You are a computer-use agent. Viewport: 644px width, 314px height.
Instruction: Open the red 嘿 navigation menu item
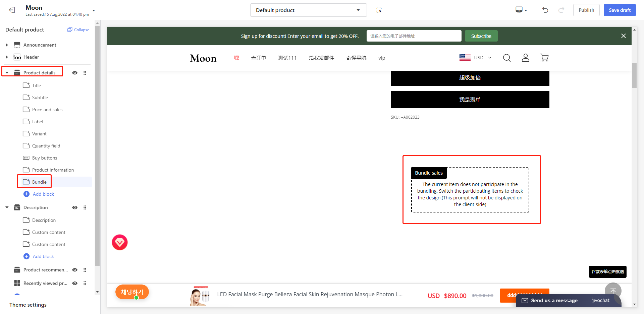click(236, 58)
